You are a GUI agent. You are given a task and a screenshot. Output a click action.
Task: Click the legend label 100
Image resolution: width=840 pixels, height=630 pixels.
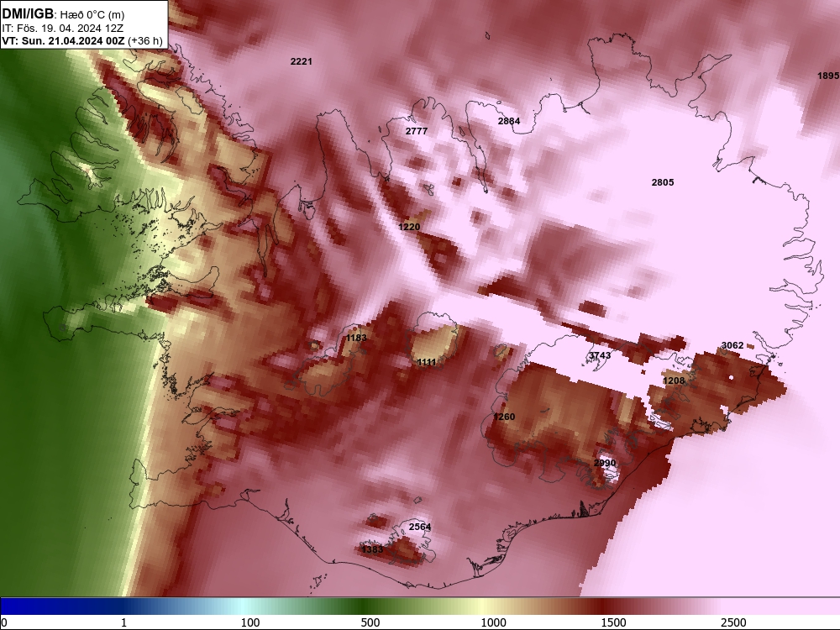[250, 622]
